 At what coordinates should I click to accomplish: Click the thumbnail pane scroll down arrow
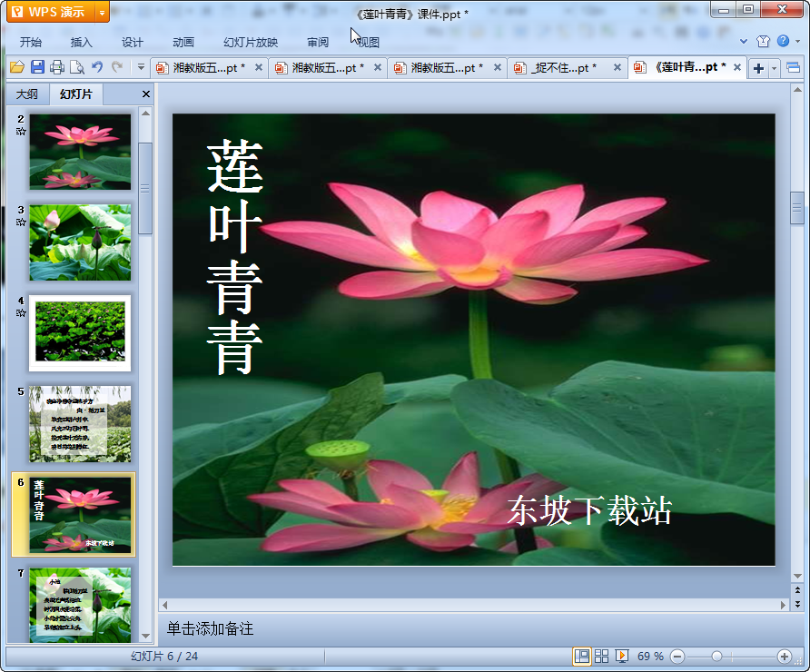(145, 637)
